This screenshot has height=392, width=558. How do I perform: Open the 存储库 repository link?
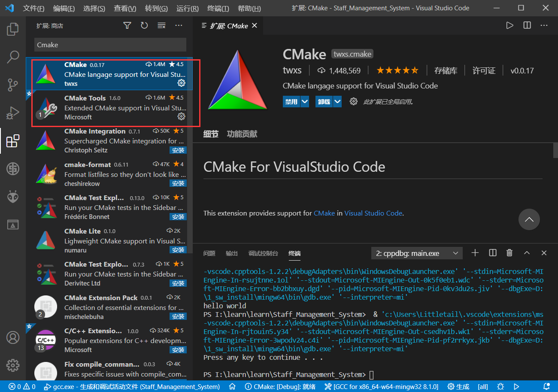(446, 70)
